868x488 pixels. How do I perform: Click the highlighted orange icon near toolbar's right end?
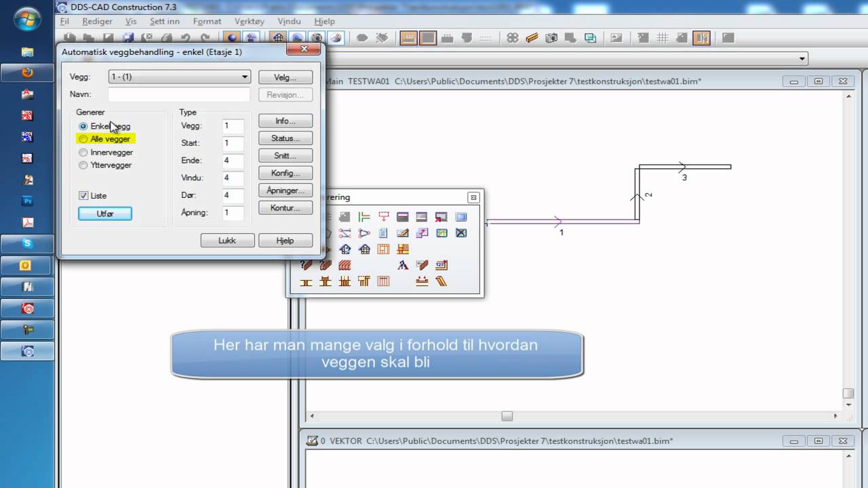701,38
